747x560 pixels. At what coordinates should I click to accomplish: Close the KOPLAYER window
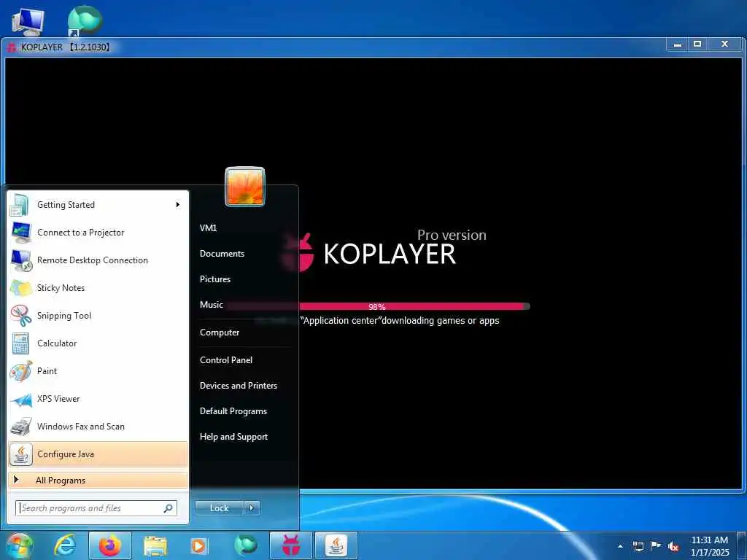[x=724, y=44]
